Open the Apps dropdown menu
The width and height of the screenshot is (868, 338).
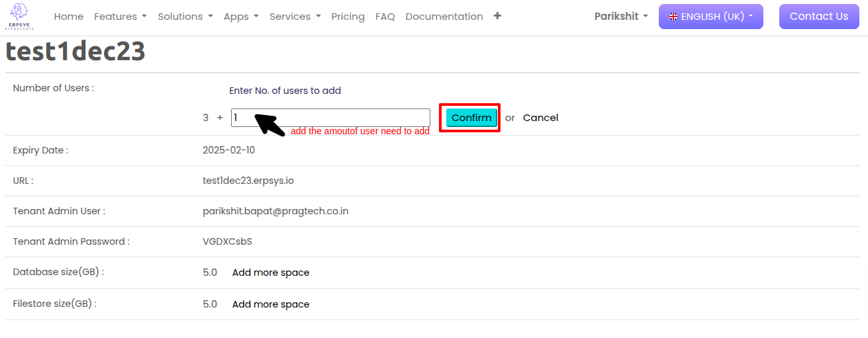241,17
